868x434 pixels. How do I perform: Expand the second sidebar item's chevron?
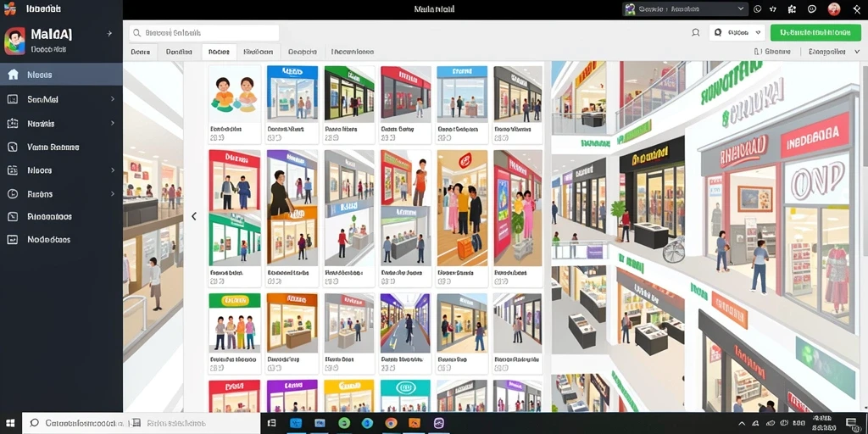click(x=113, y=99)
